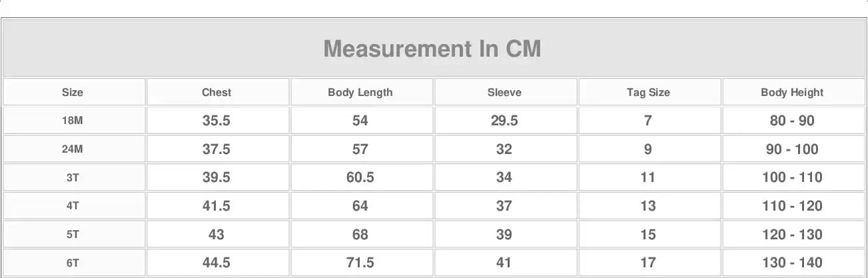The width and height of the screenshot is (868, 278).
Task: Select the 'Tag Size' column header
Action: [648, 93]
